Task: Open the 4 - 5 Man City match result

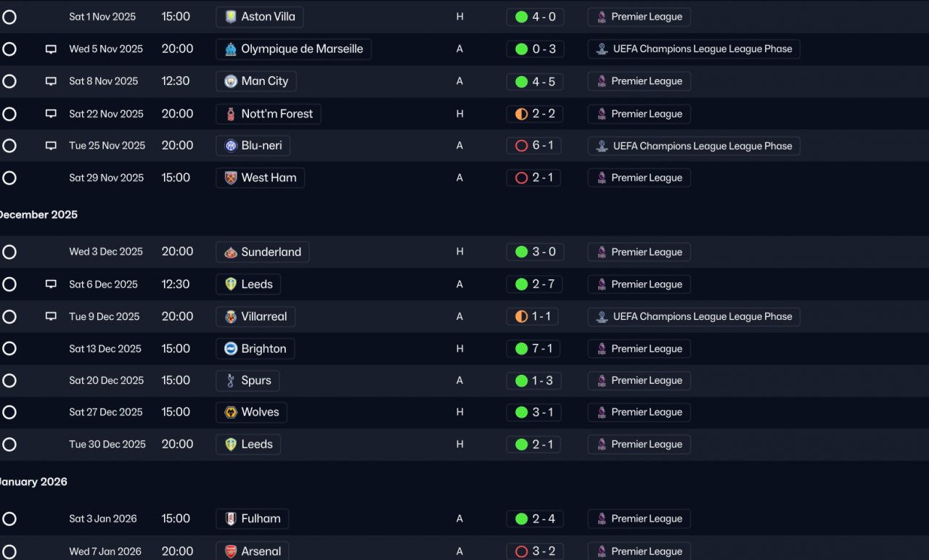Action: (536, 82)
